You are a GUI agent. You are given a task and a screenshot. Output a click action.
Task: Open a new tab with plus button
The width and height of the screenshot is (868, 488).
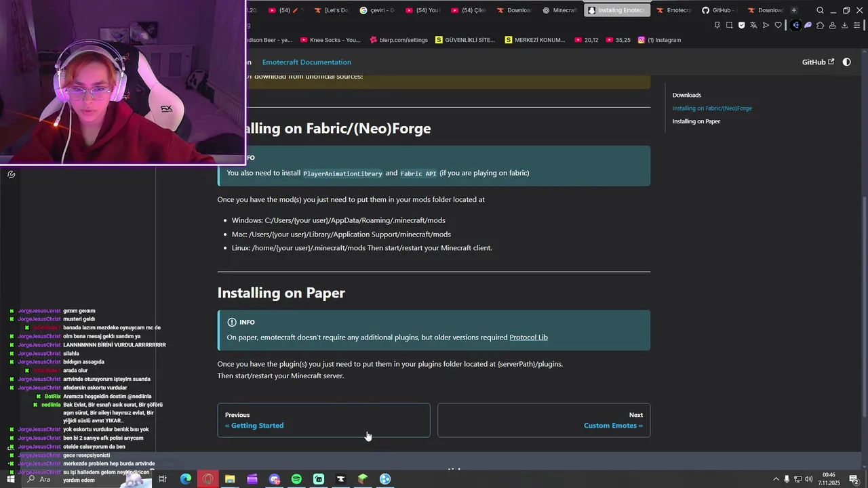pos(794,10)
